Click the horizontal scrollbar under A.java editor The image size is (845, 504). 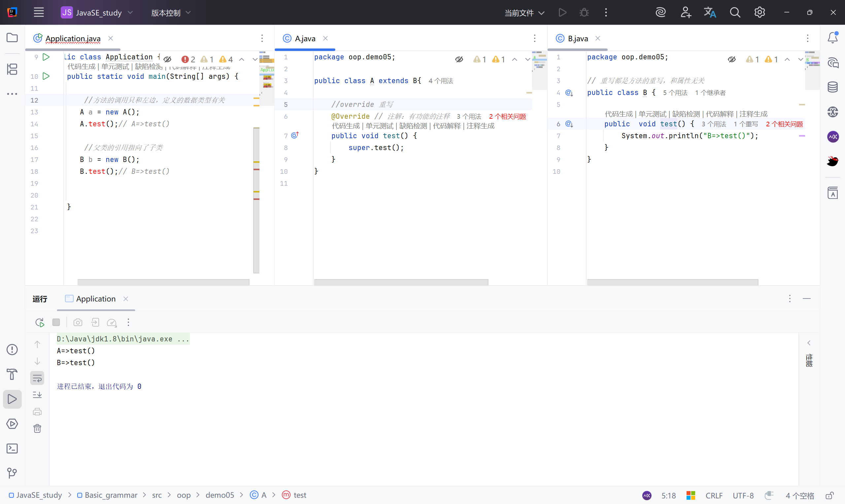[x=401, y=282]
